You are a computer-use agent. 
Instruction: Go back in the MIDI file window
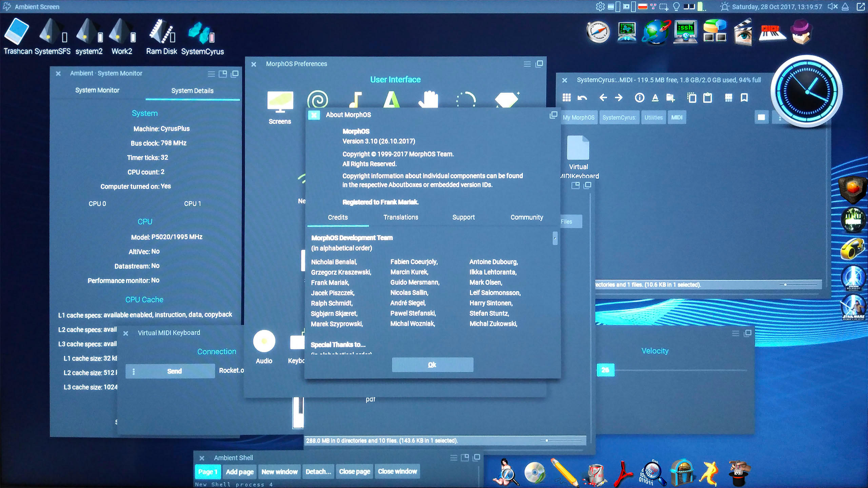click(x=603, y=98)
